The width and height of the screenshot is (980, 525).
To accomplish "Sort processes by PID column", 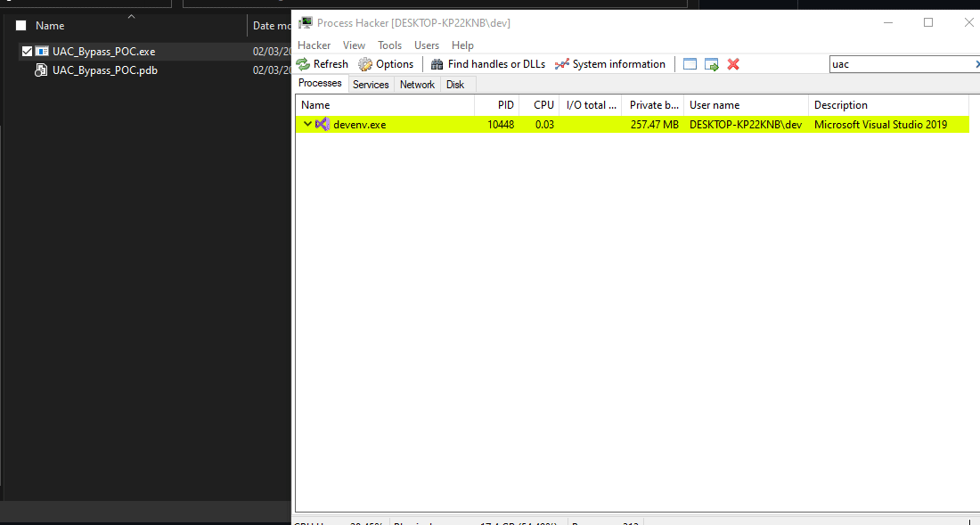I will 497,105.
